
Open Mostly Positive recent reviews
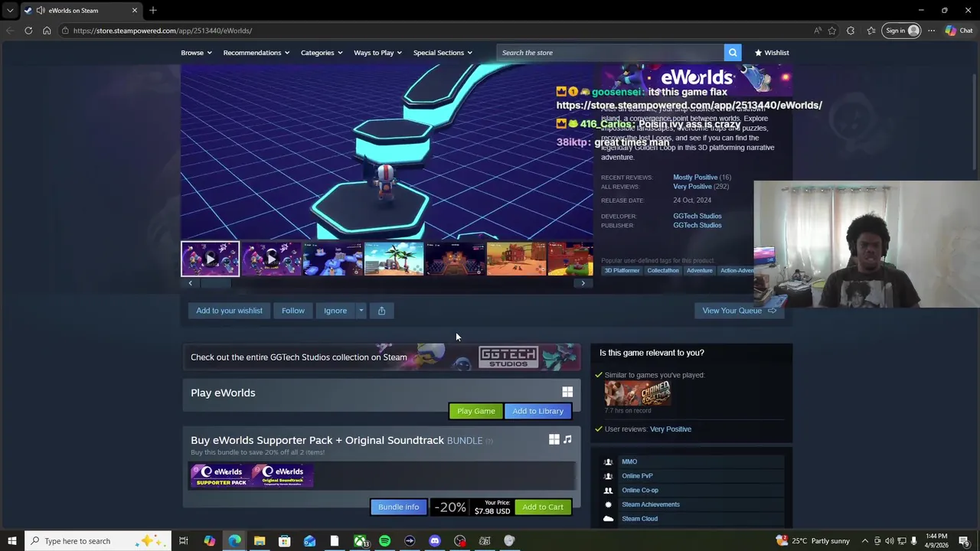(695, 178)
